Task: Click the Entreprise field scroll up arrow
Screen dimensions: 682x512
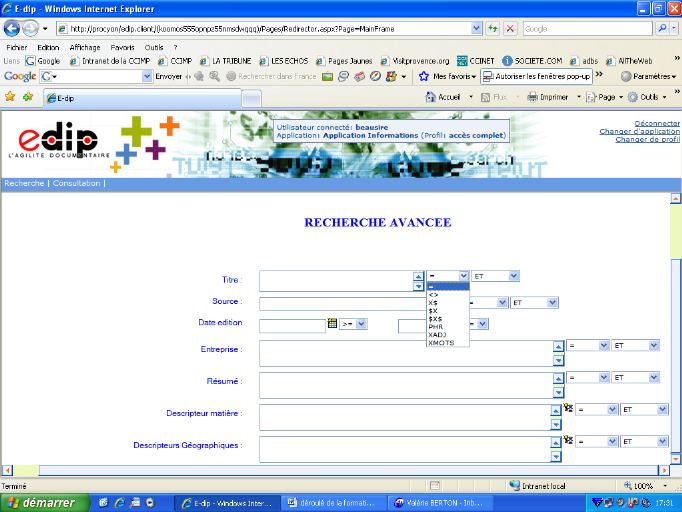Action: (558, 346)
